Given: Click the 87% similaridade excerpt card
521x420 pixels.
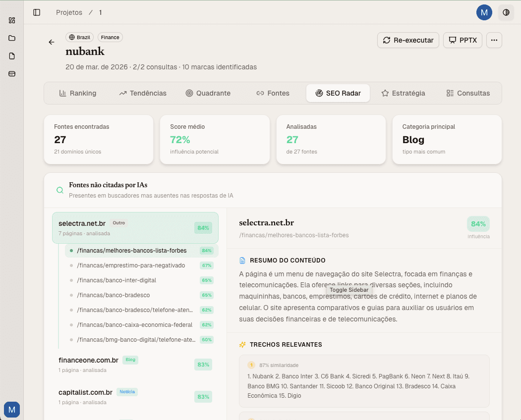Looking at the screenshot, I should tap(364, 381).
